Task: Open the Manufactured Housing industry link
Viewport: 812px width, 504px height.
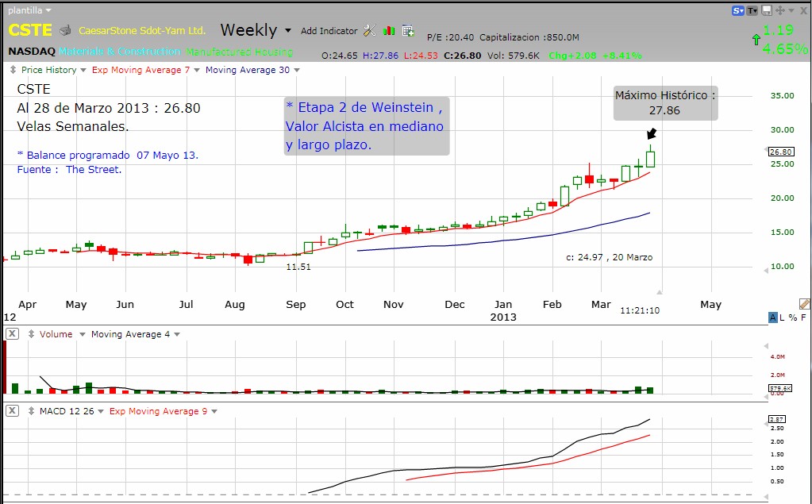Action: point(239,52)
